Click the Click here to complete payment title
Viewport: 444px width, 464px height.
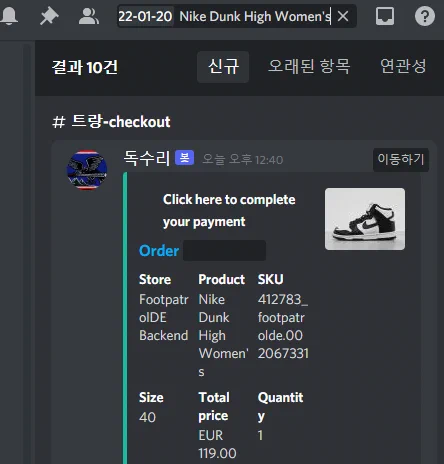(229, 210)
